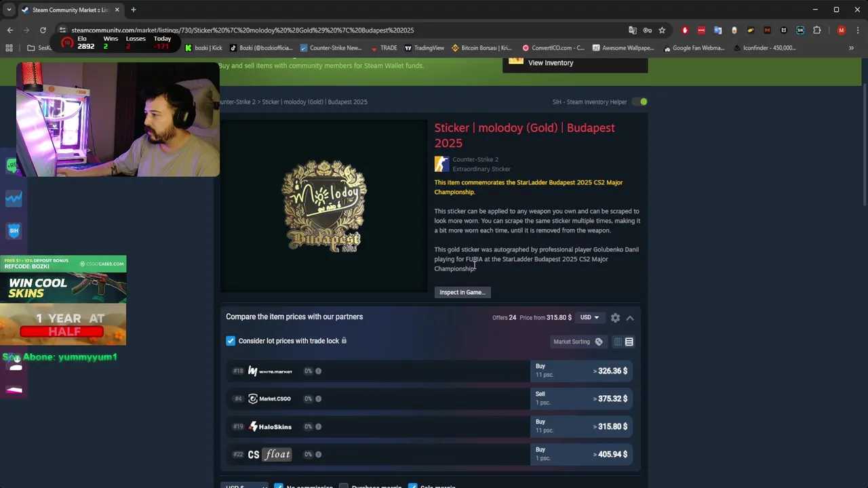Viewport: 868px width, 488px height.
Task: Click the info icon in HaloSkins row
Action: tap(318, 426)
